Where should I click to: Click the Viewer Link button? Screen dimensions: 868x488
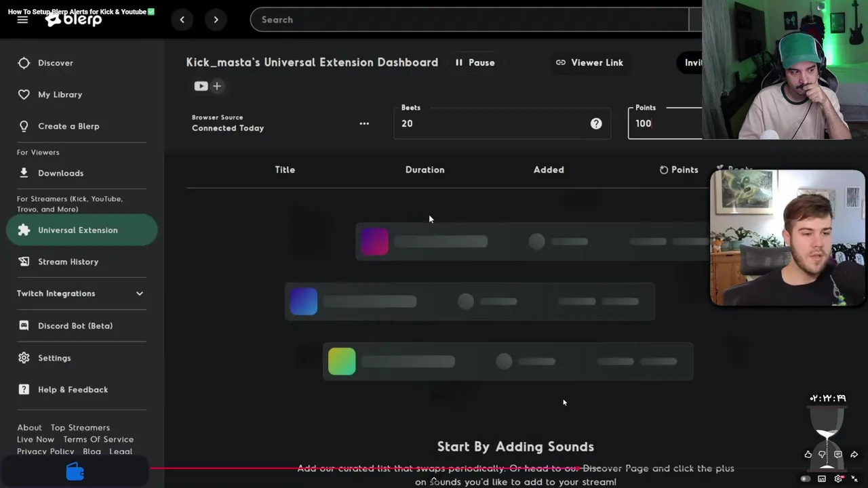[x=589, y=62]
